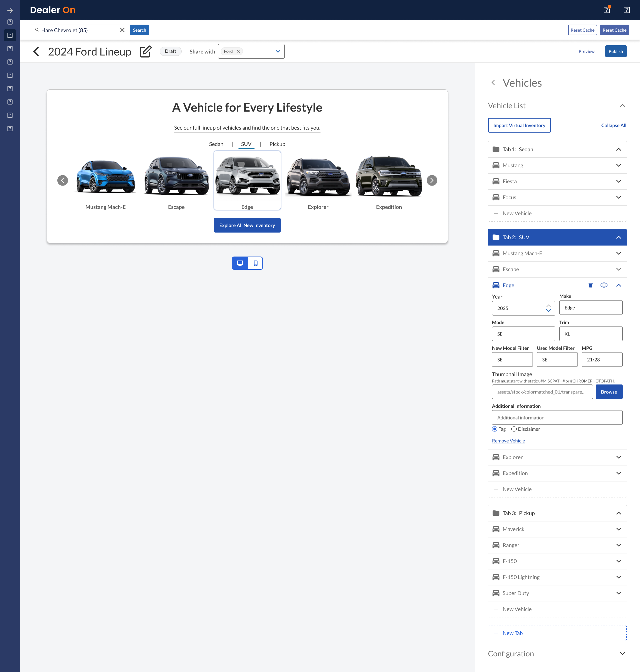Click Collapse All link

[613, 126]
